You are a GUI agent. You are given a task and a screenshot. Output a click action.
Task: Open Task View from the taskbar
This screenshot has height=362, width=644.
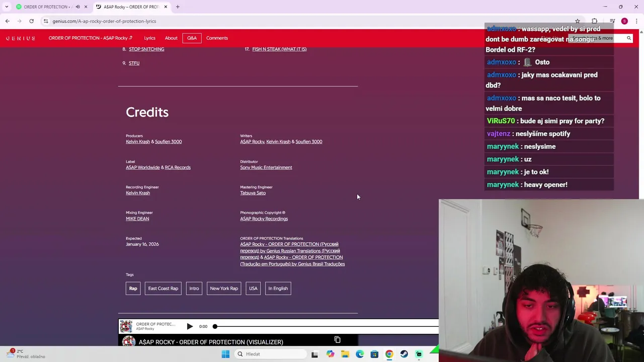pos(314,354)
